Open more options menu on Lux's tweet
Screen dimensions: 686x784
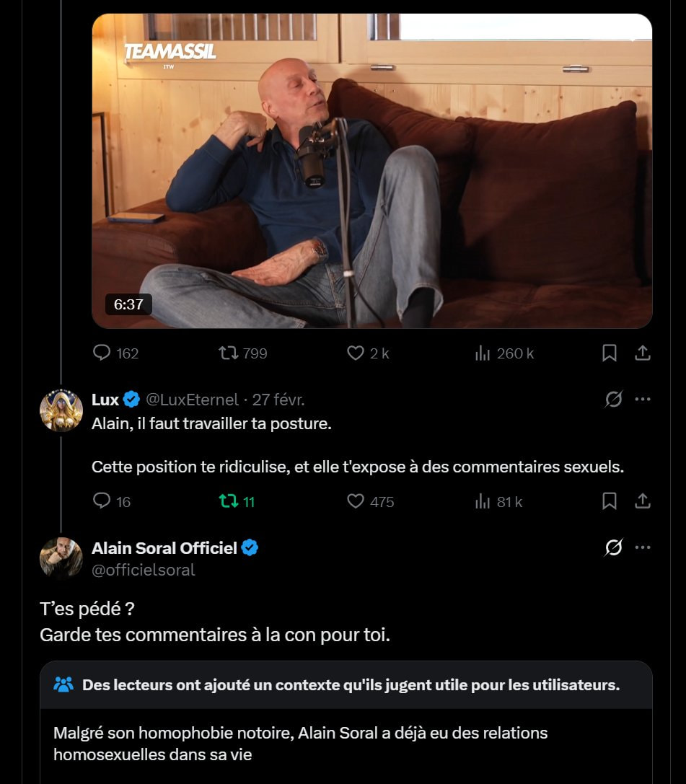pos(643,399)
